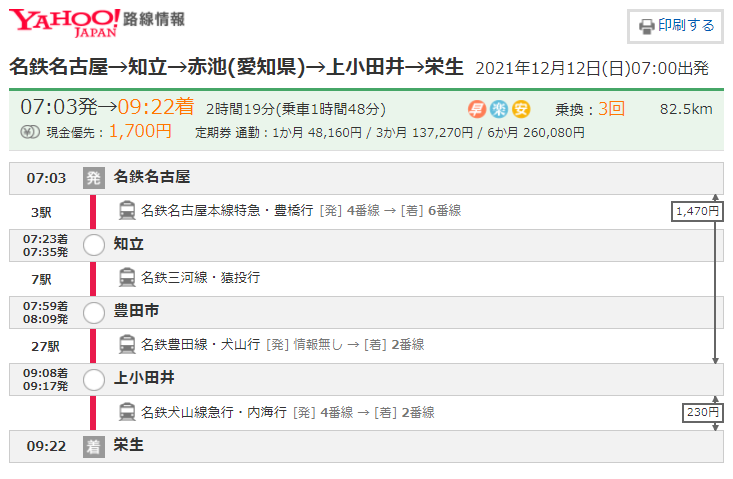Click the 07:23着 time at 知立

click(x=45, y=239)
